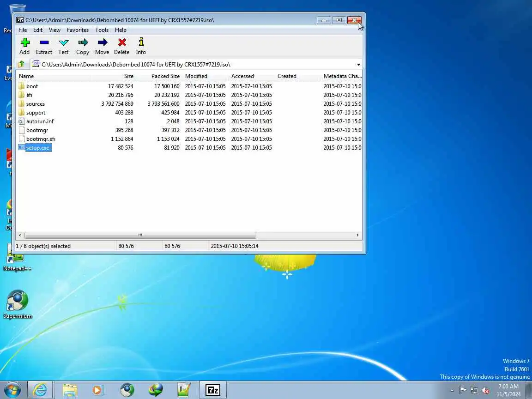Select the bootmgr.efi file icon
The height and width of the screenshot is (399, 532).
pos(21,139)
